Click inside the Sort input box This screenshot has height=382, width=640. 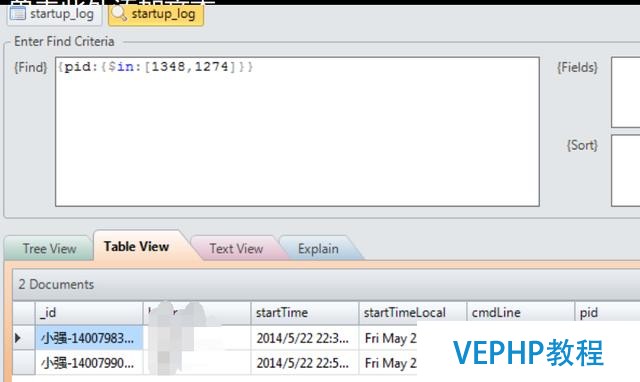[x=626, y=171]
